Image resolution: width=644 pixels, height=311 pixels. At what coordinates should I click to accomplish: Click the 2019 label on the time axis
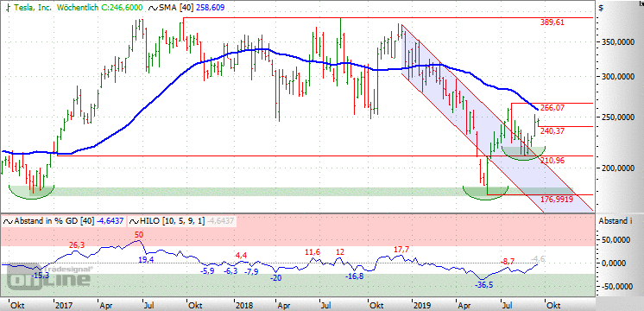click(421, 306)
